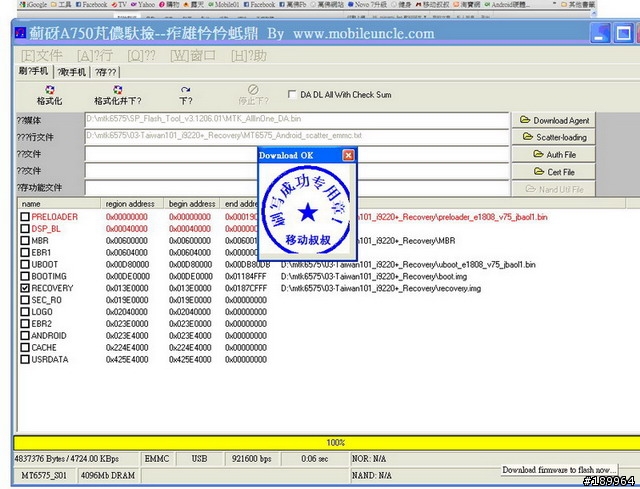The height and width of the screenshot is (489, 640).
Task: Tick the DSP_BL checkbox
Action: [x=25, y=229]
